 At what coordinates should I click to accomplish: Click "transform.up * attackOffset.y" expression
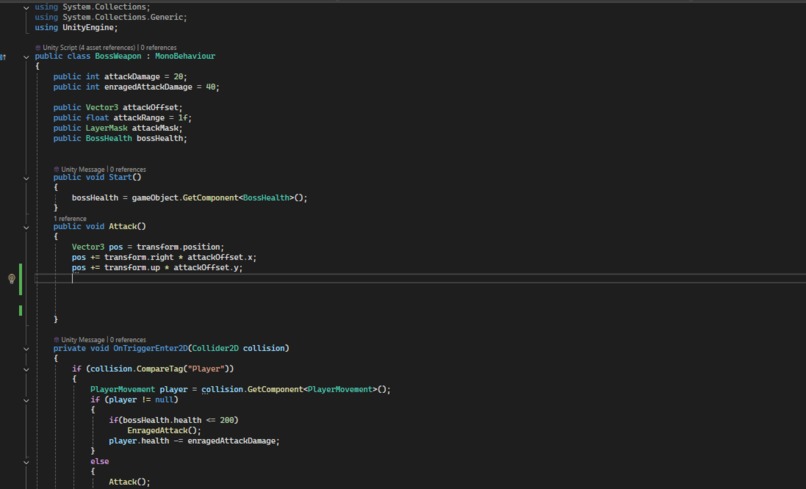171,267
